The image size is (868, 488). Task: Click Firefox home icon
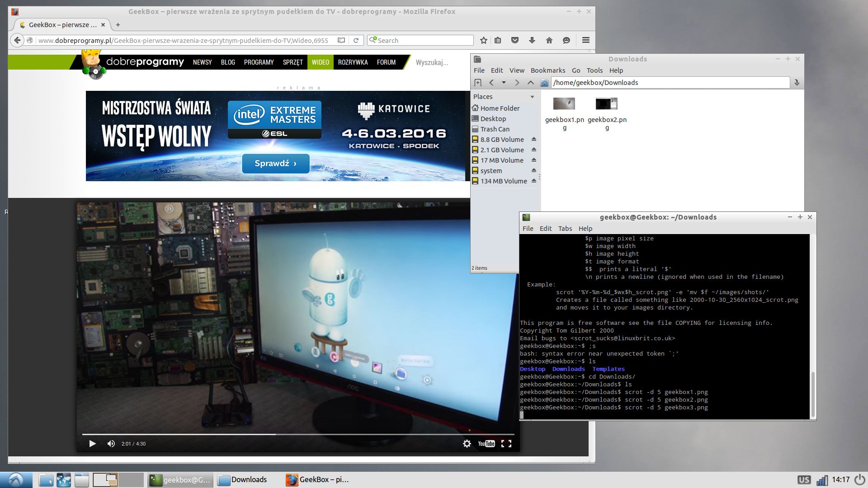549,40
